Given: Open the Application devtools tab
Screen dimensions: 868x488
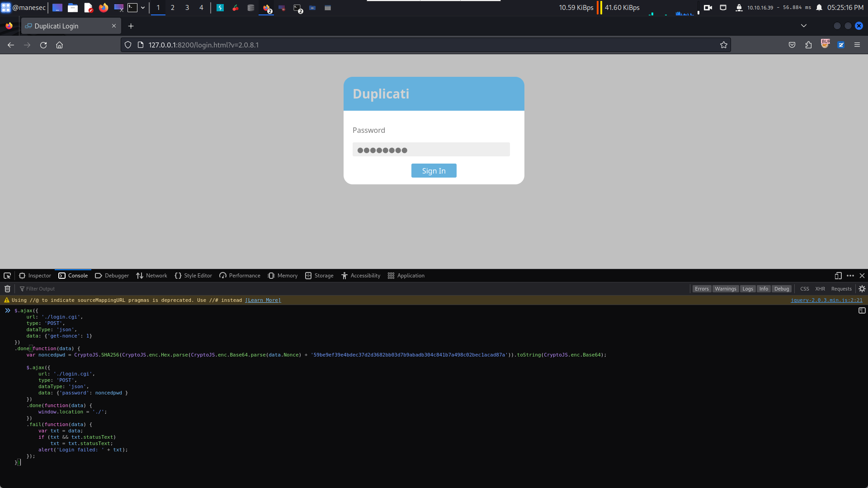Looking at the screenshot, I should [x=406, y=276].
